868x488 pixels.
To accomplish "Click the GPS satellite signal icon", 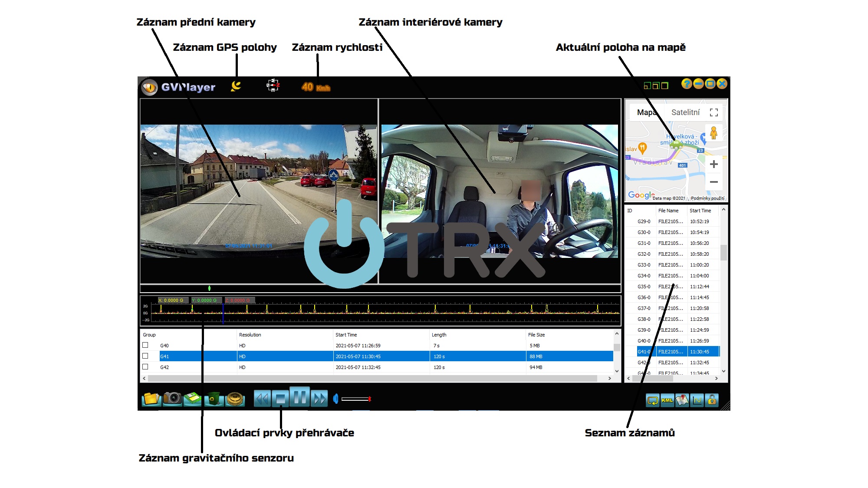I will (x=236, y=86).
